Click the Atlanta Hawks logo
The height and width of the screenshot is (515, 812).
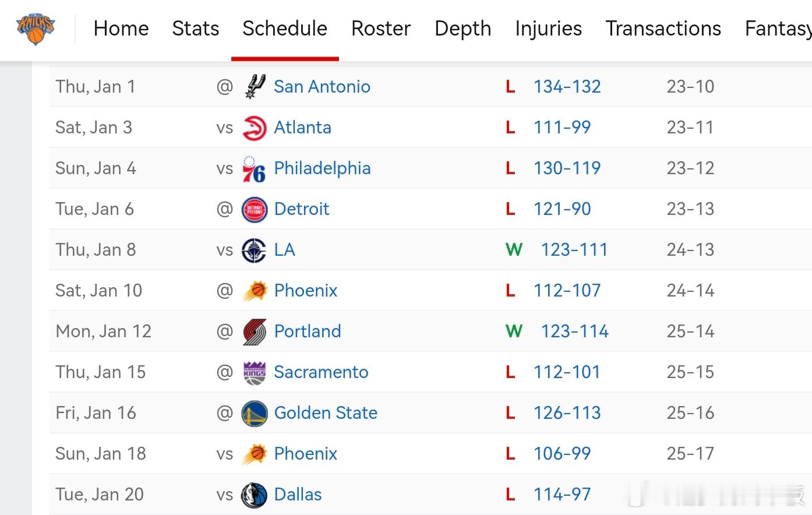coord(255,128)
